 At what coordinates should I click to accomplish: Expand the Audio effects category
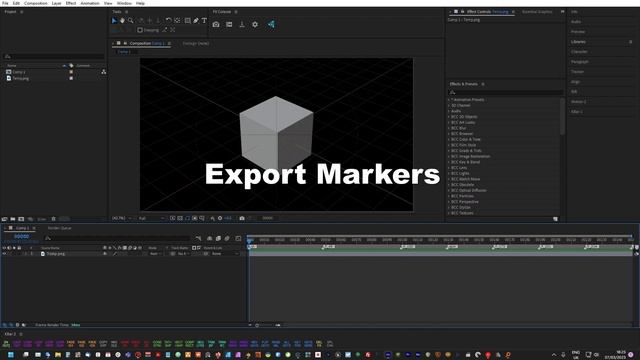[x=449, y=111]
